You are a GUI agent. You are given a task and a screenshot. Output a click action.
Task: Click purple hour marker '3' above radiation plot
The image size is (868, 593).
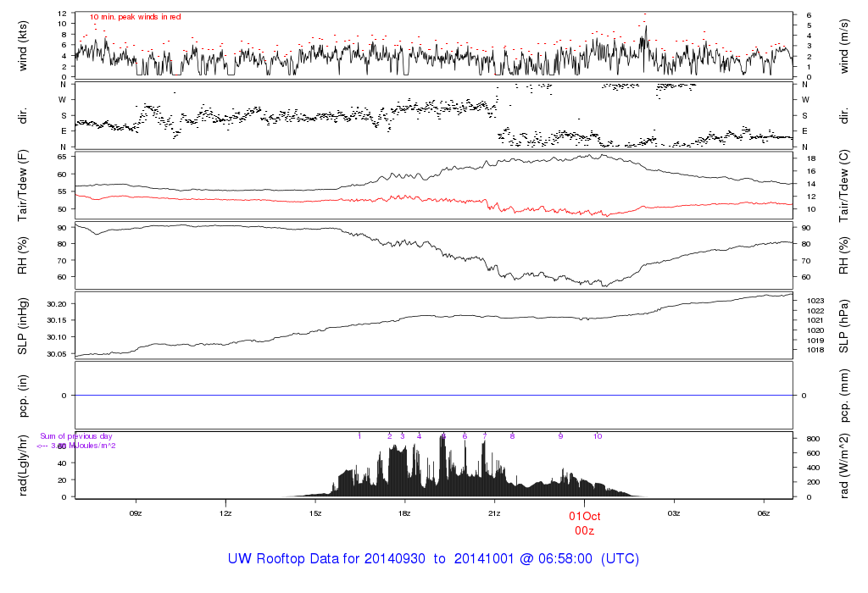click(x=403, y=436)
